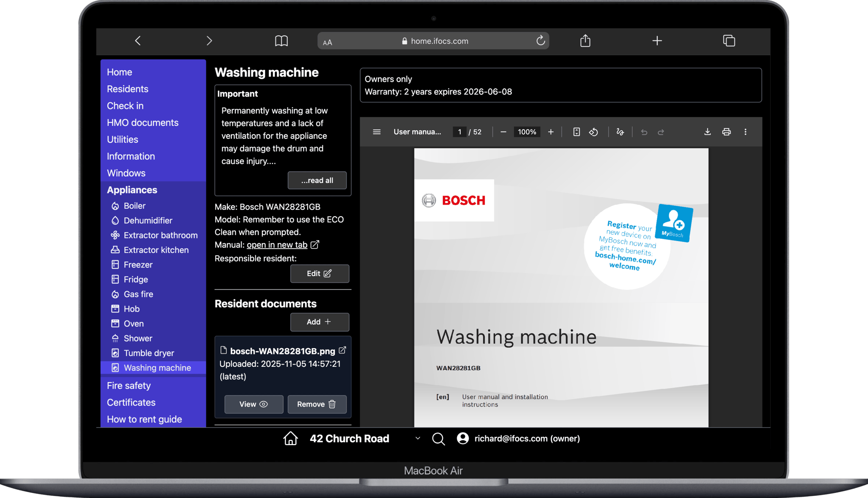Go to Check in page
Screen dimensions: 868x498
coord(125,106)
